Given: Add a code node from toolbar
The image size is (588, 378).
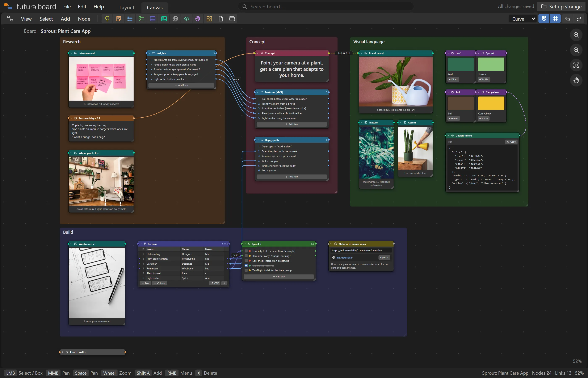Looking at the screenshot, I should 186,19.
